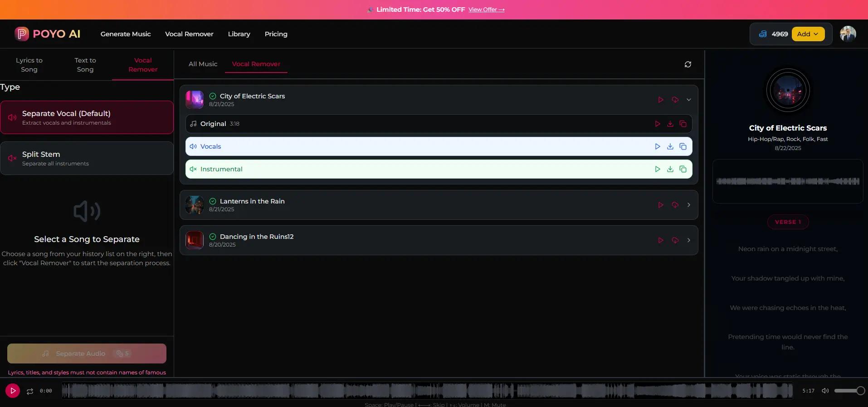Click the City of Electric Scars thumbnail

click(195, 100)
